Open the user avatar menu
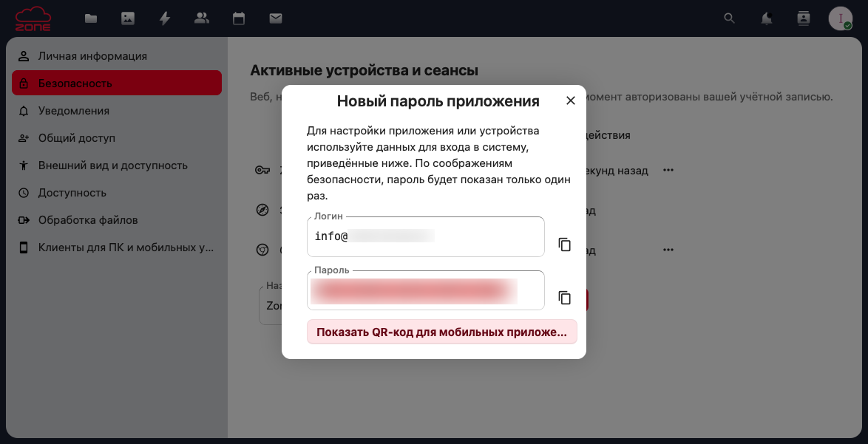Image resolution: width=868 pixels, height=444 pixels. click(x=841, y=18)
